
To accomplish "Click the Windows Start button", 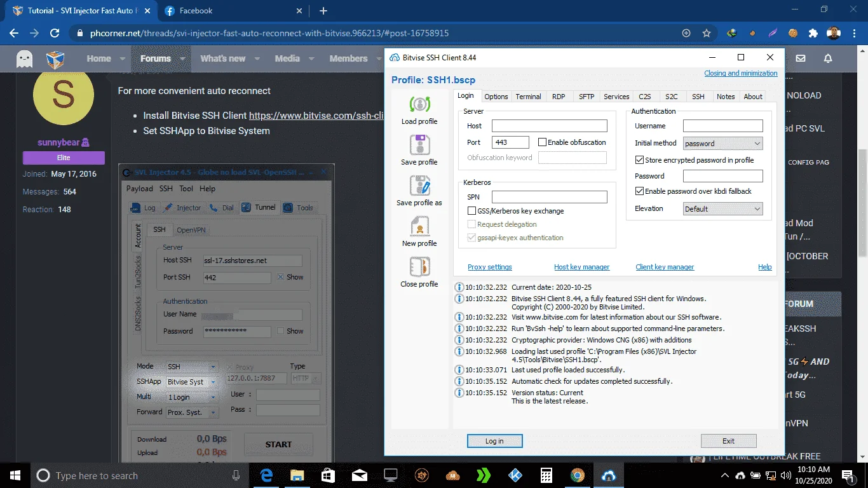I will tap(15, 475).
